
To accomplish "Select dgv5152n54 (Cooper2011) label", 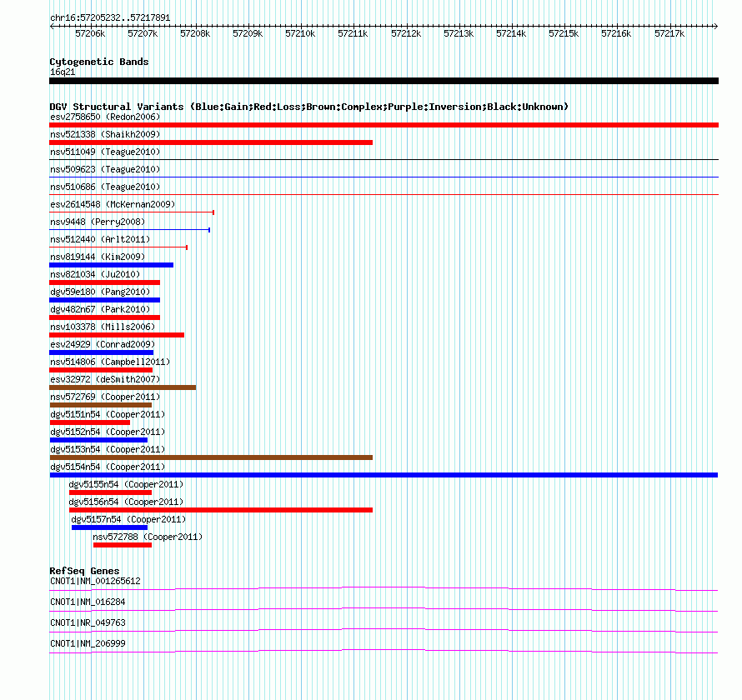I will tap(108, 432).
